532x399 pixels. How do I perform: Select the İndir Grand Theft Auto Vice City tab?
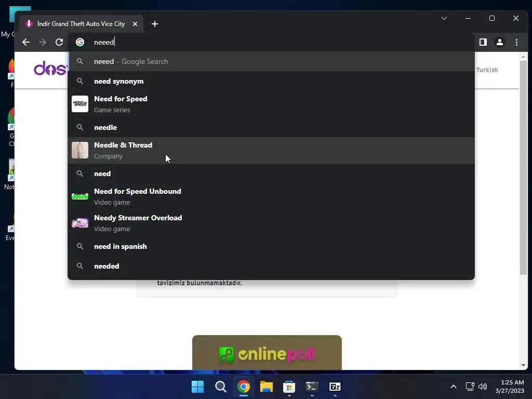(82, 24)
